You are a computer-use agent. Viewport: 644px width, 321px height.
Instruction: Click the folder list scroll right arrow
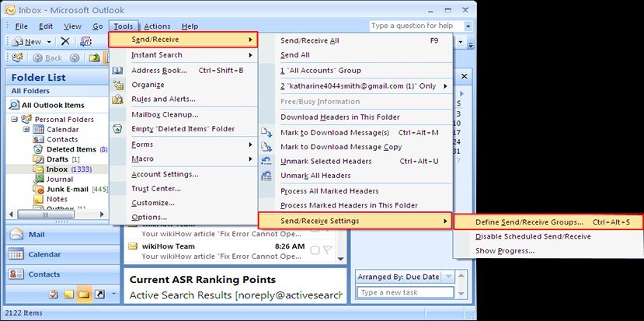click(x=102, y=215)
